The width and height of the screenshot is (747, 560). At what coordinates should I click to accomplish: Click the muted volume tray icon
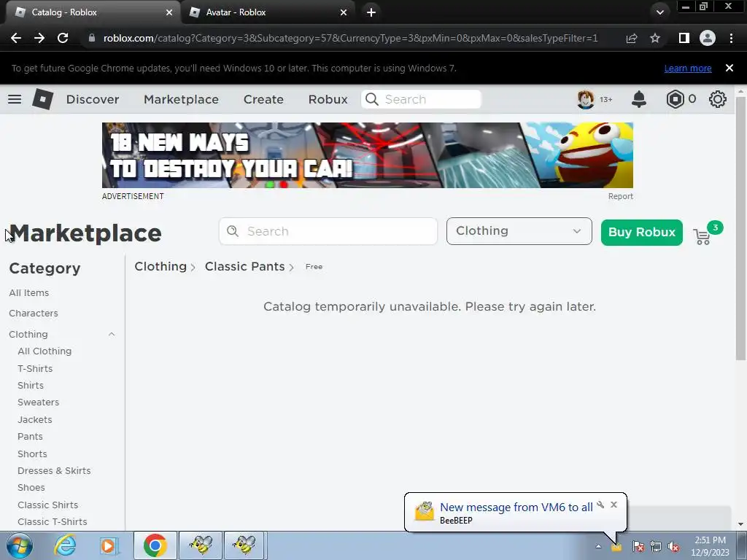pyautogui.click(x=673, y=547)
